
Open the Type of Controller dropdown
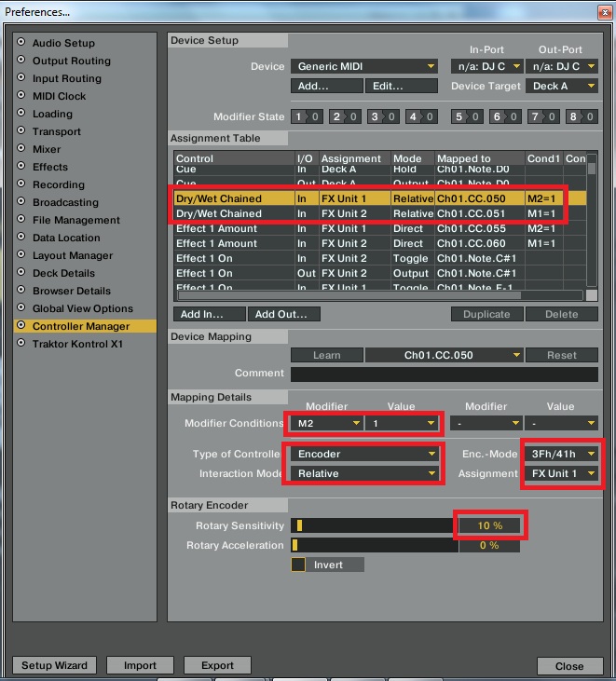pos(364,454)
